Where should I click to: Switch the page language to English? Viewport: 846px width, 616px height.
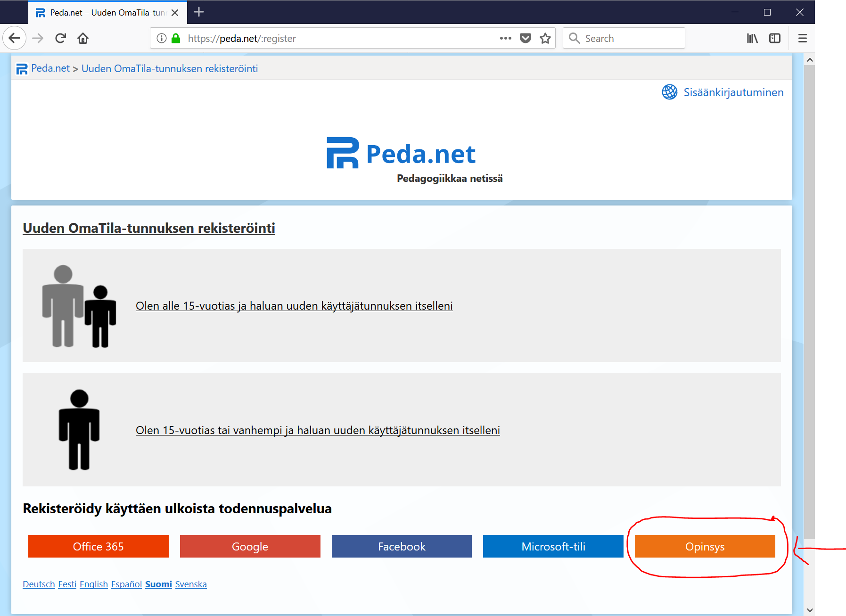coord(93,584)
